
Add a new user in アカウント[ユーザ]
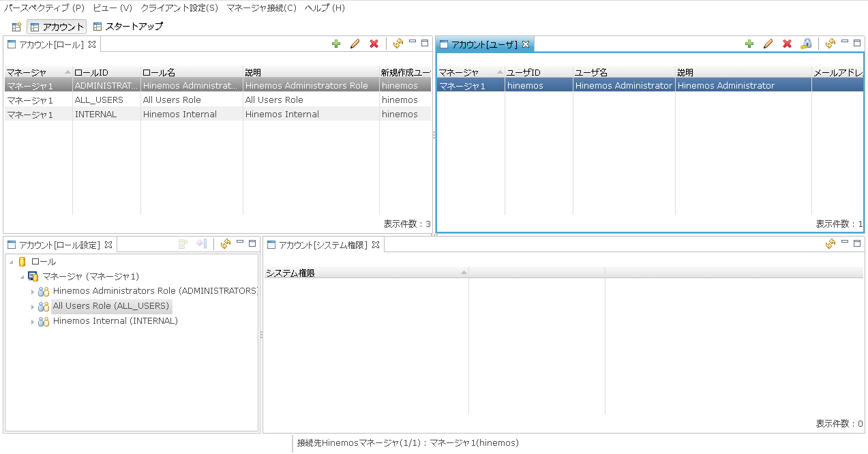(x=749, y=44)
